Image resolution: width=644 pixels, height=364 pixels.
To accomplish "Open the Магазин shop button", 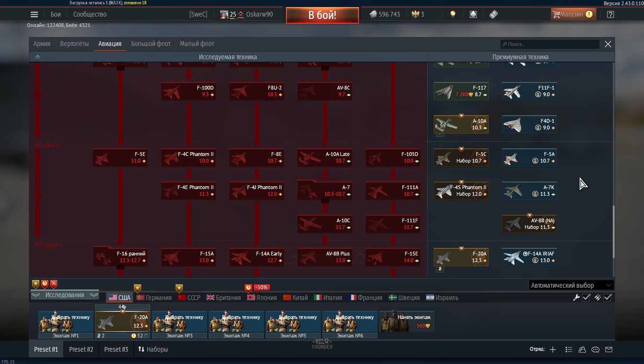I will coord(572,14).
